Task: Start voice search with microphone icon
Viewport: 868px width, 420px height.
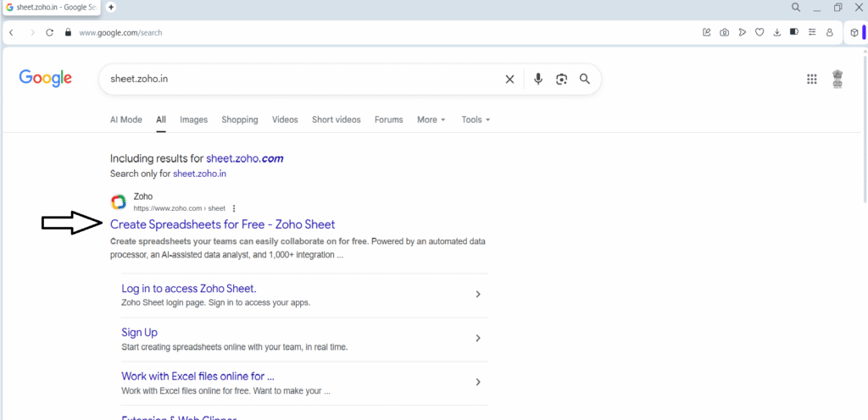Action: click(538, 79)
